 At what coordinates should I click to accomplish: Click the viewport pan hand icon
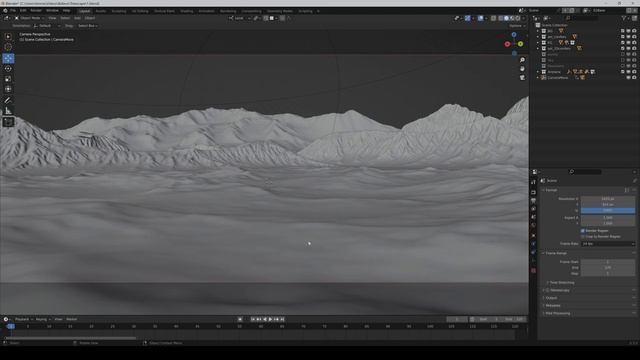pos(522,69)
